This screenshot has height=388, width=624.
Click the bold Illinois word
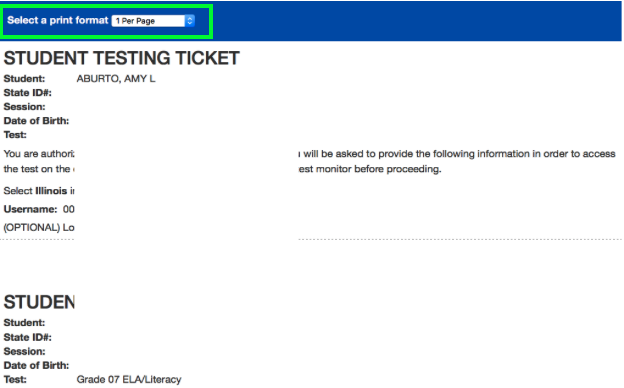coord(51,191)
